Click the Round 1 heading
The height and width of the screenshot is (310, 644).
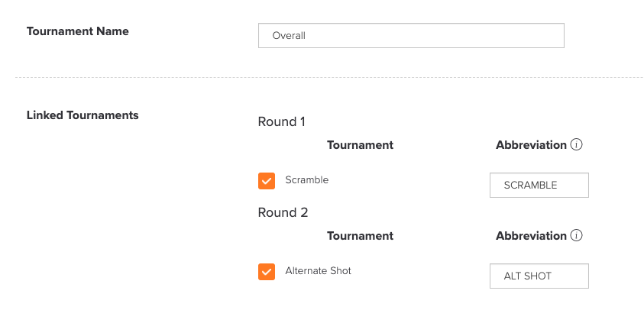[x=282, y=122]
